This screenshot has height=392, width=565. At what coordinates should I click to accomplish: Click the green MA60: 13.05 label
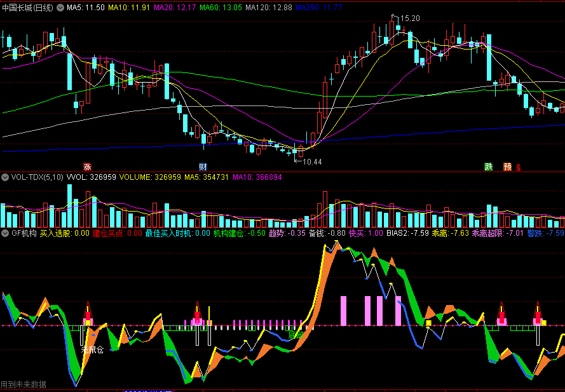[x=221, y=8]
